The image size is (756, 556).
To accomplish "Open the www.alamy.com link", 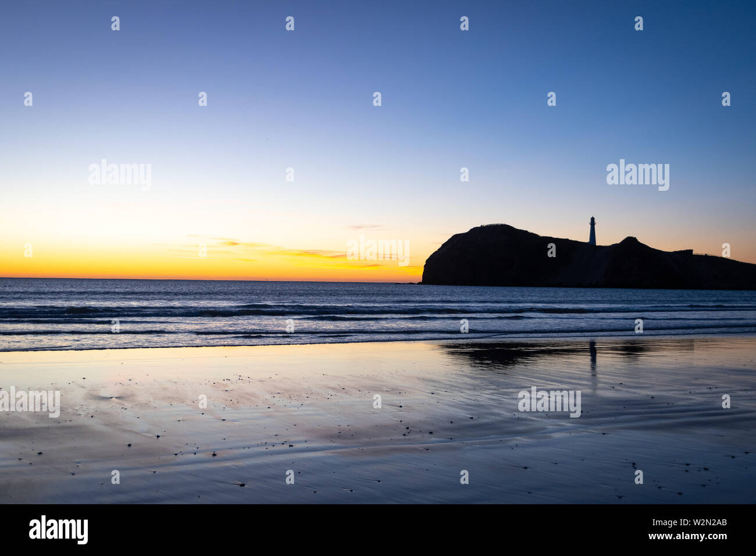I will [687, 536].
